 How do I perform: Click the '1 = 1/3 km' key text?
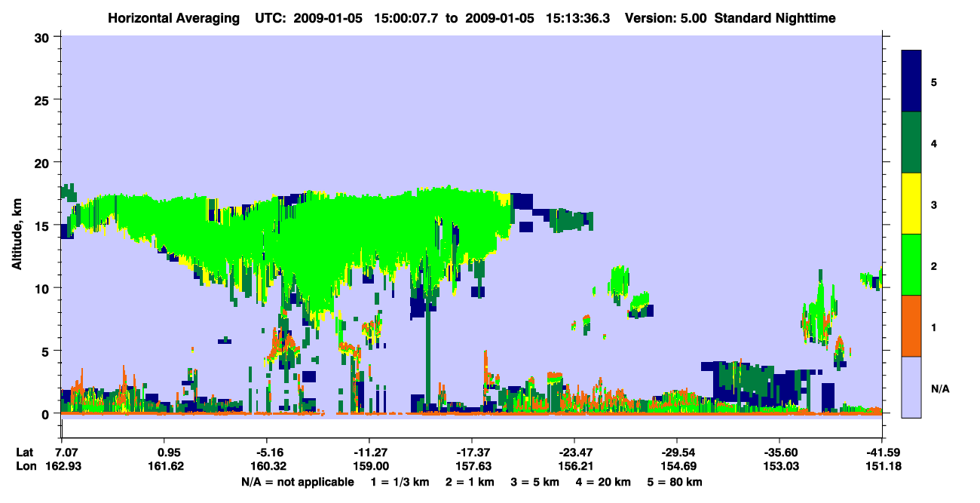400,482
